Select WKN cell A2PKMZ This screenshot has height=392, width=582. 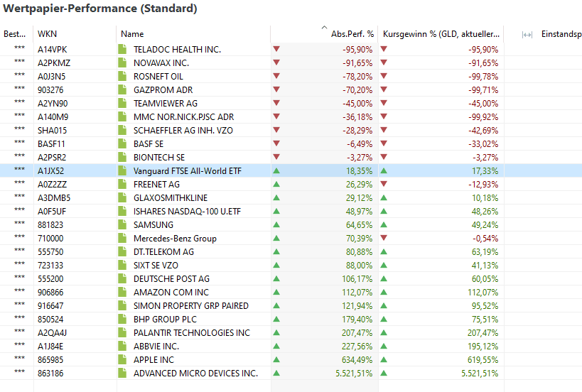tap(54, 63)
